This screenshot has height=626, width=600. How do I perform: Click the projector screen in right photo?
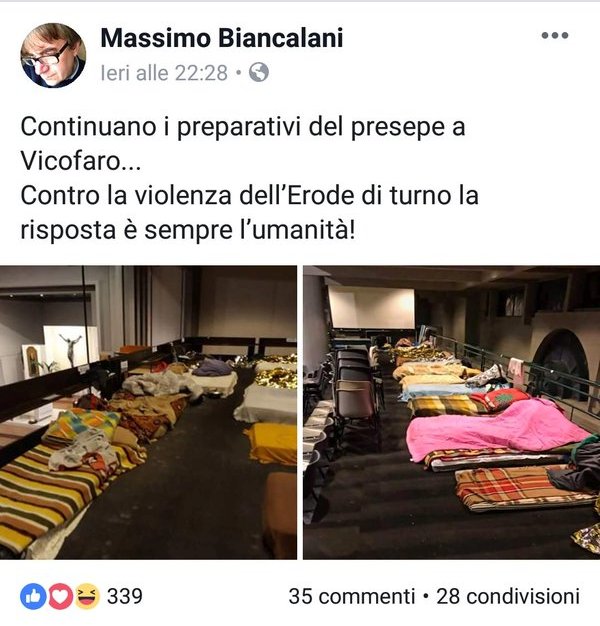(x=372, y=308)
